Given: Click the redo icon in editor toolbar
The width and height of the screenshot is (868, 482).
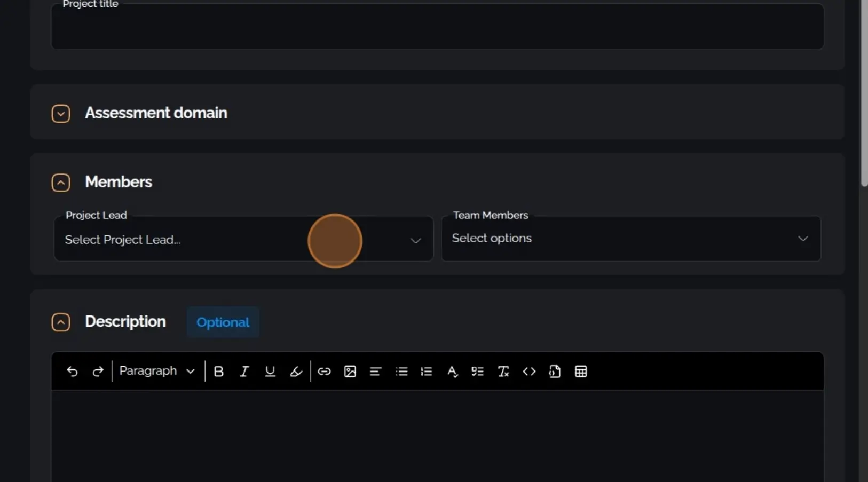Looking at the screenshot, I should coord(98,372).
